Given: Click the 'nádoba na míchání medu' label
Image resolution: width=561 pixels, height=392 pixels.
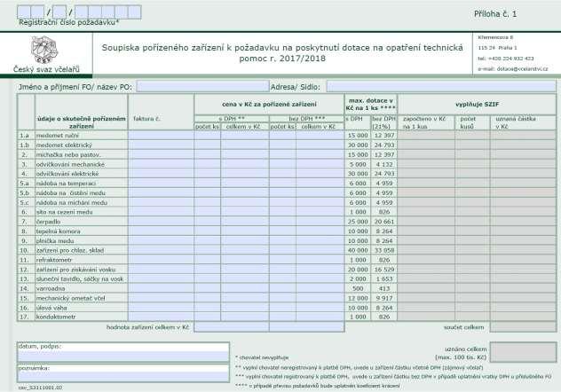Looking at the screenshot, I should tap(72, 202).
